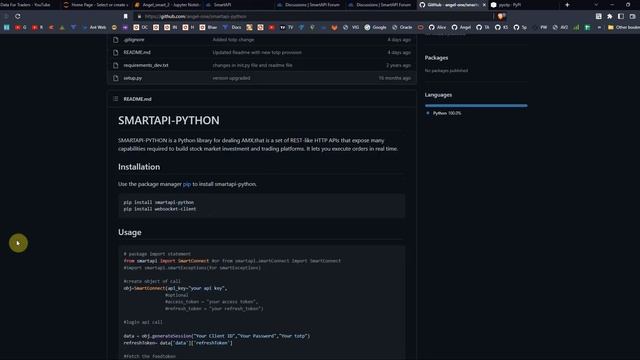Viewport: 640px width, 360px height.
Task: Open the Ant Web bookmark
Action: click(x=93, y=27)
